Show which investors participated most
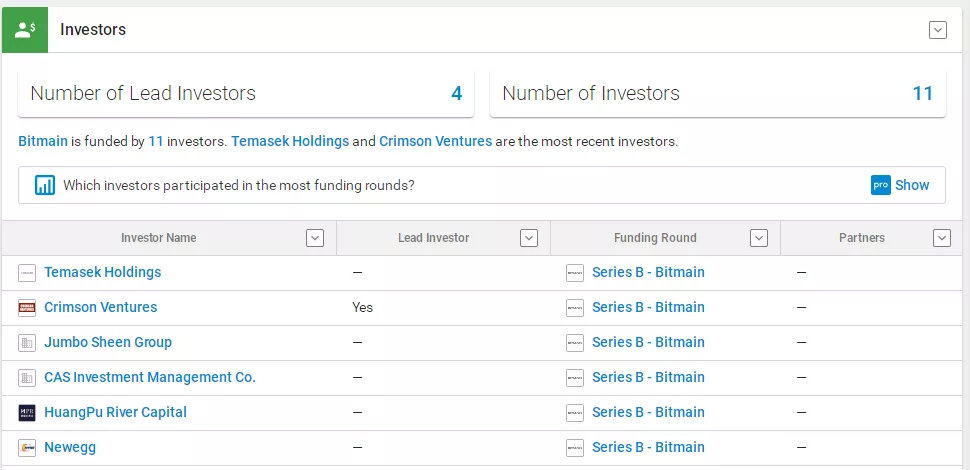Viewport: 970px width, 470px height. (x=912, y=185)
